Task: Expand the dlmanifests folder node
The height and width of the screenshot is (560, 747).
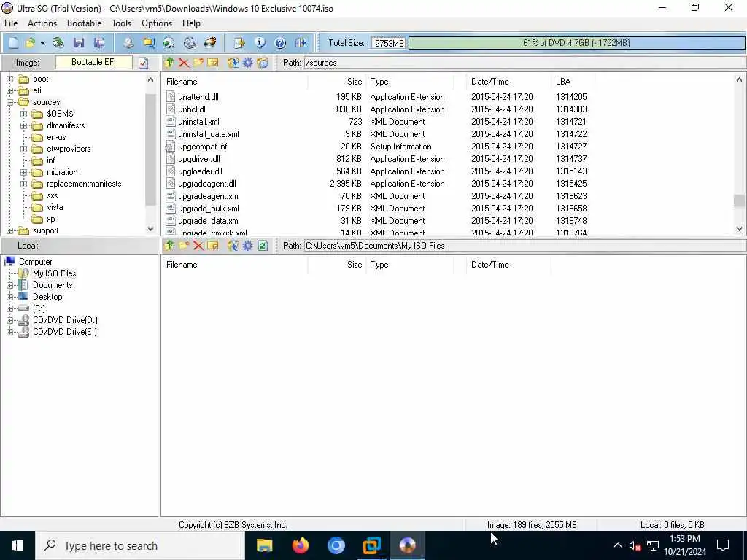Action: point(24,125)
